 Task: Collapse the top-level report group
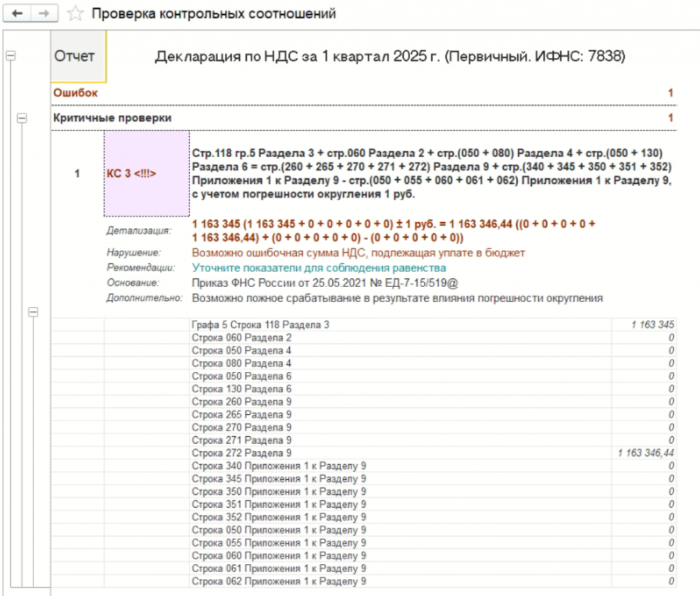(11, 56)
